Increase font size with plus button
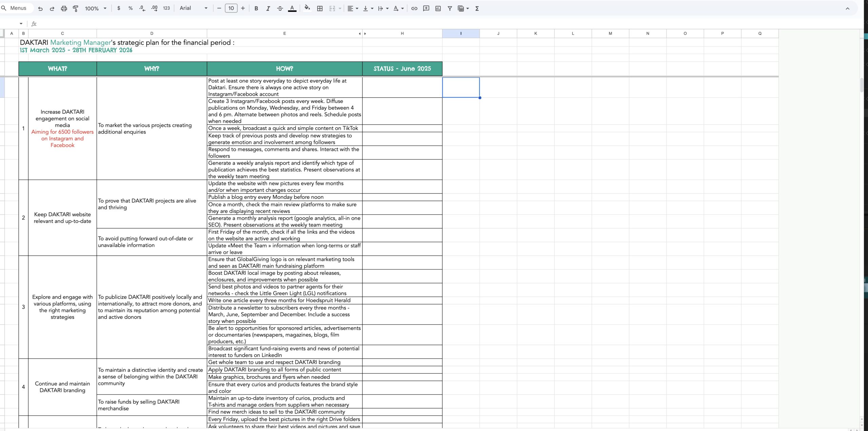Image resolution: width=868 pixels, height=431 pixels. pos(243,8)
